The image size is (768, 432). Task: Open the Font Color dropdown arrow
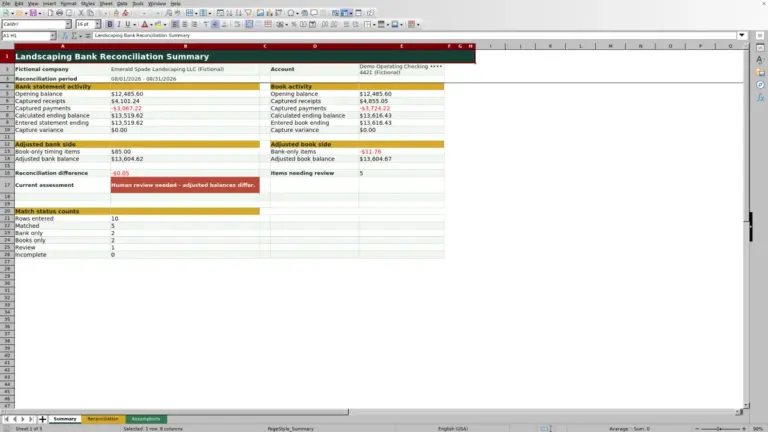click(151, 24)
